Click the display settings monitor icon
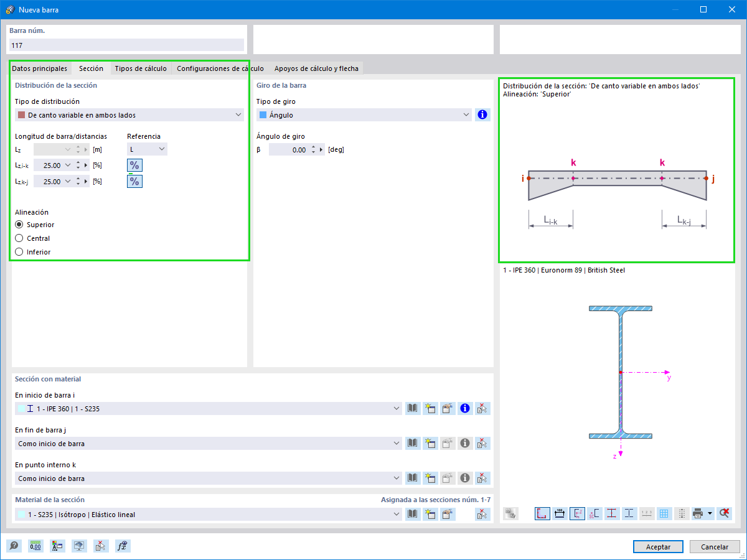The width and height of the screenshot is (747, 560). 79,546
